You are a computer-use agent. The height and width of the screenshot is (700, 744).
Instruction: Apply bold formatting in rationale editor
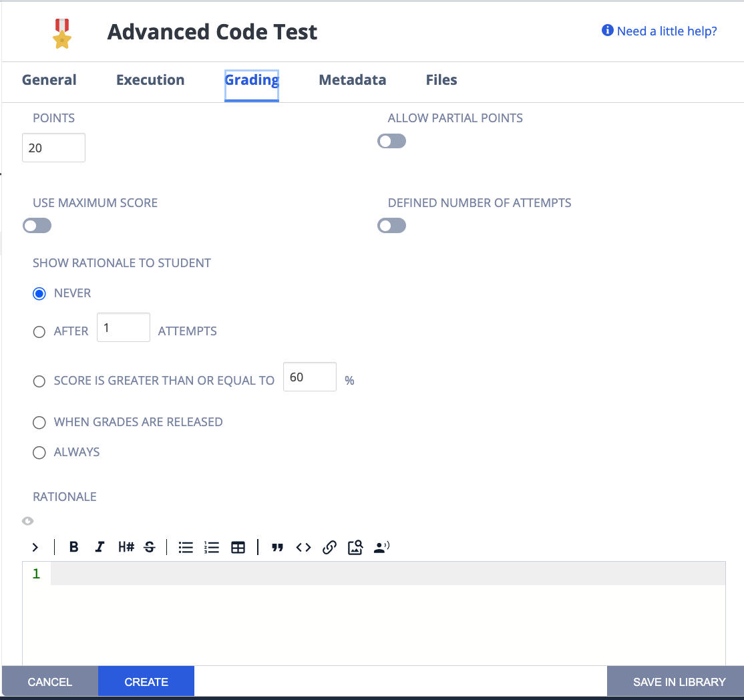pos(74,548)
